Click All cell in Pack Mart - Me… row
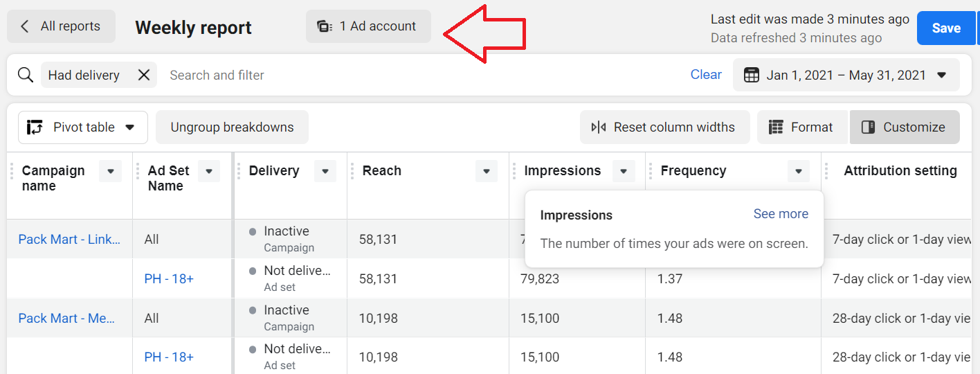 pyautogui.click(x=152, y=319)
